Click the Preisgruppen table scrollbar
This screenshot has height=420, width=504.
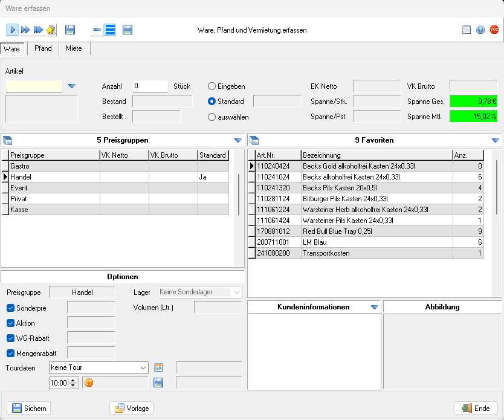coord(239,195)
